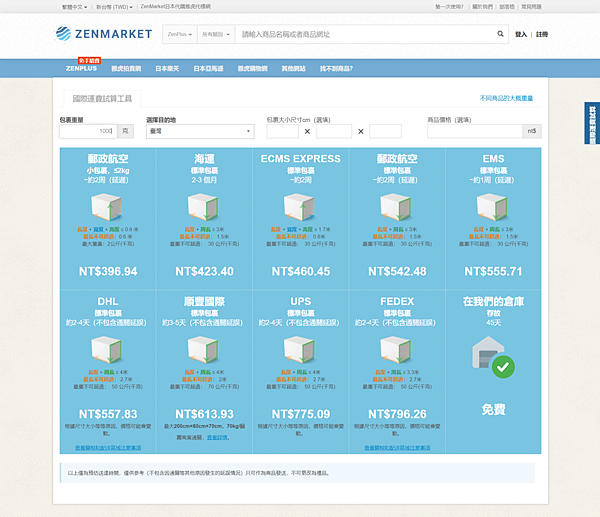Screen dimensions: 600x517
Task: Open the 日本樂天 navigation tab
Action: 167,68
